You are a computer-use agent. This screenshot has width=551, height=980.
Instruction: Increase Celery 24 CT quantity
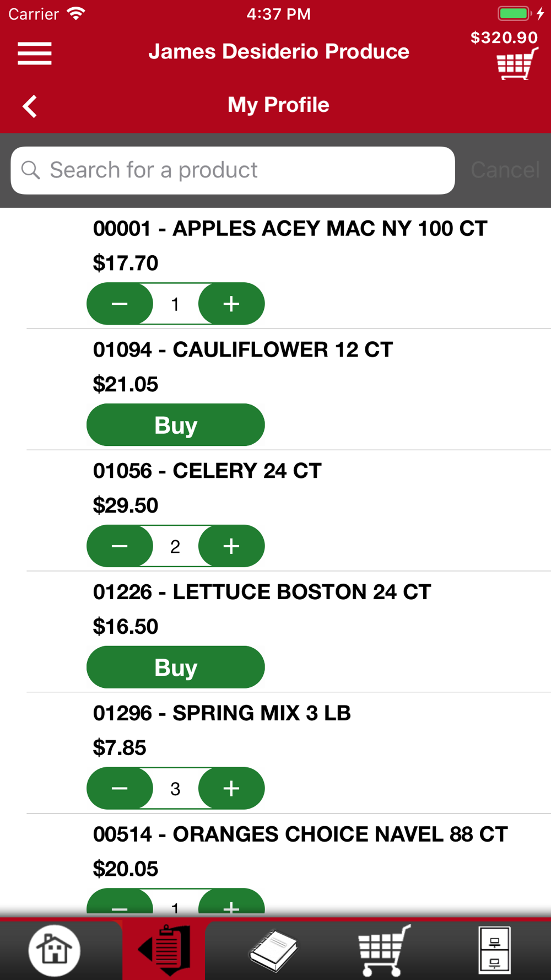tap(231, 546)
